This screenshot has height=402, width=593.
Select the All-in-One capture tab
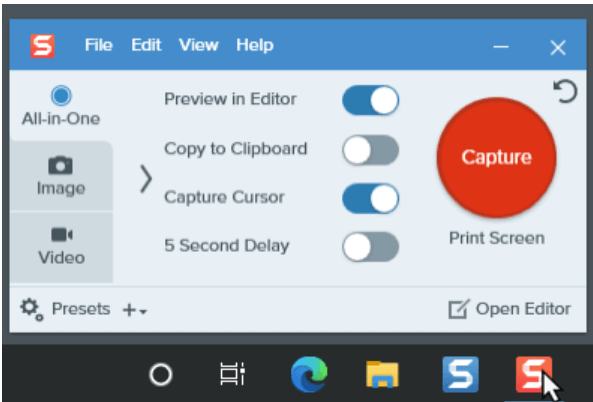(61, 106)
